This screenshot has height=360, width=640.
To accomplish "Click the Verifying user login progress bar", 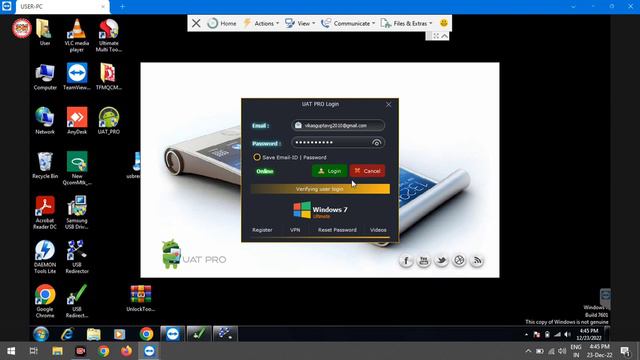I will pos(320,189).
